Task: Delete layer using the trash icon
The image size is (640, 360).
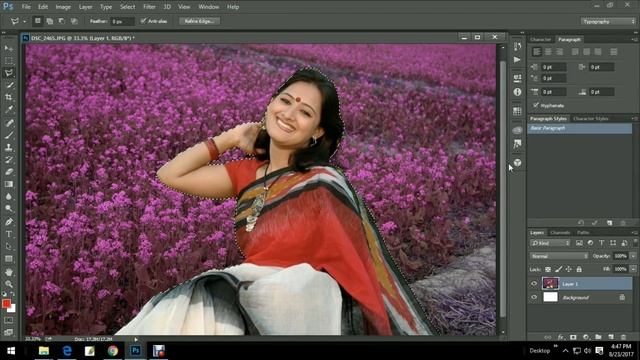Action: pos(623,337)
